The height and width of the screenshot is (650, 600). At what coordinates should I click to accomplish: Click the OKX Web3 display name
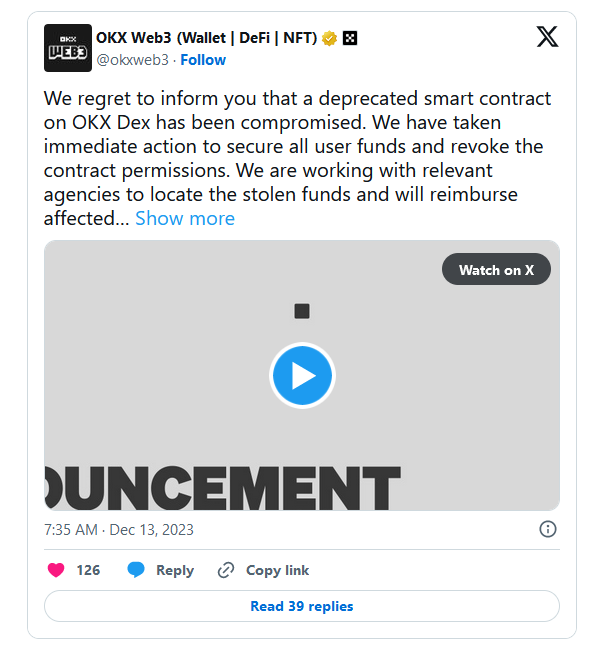206,39
